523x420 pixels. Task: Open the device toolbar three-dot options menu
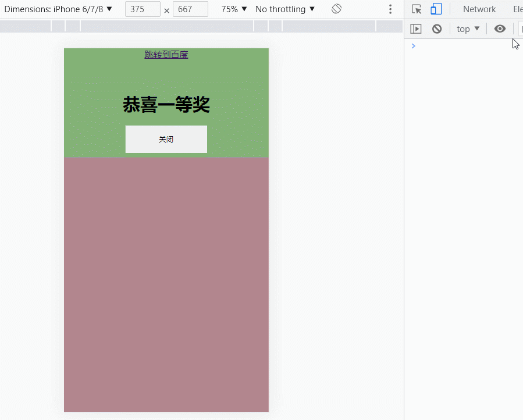(390, 9)
